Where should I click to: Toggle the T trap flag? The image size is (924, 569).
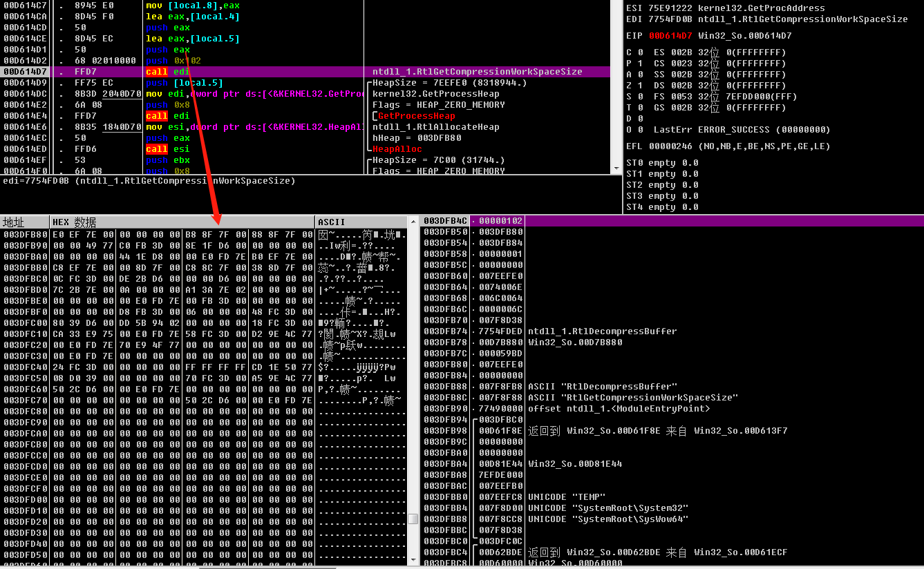(634, 108)
